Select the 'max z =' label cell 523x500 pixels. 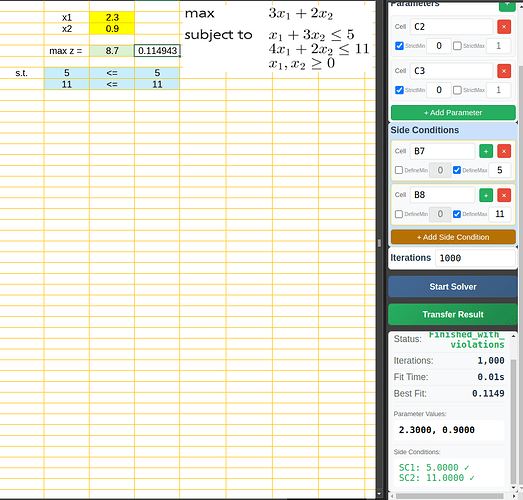coord(66,51)
